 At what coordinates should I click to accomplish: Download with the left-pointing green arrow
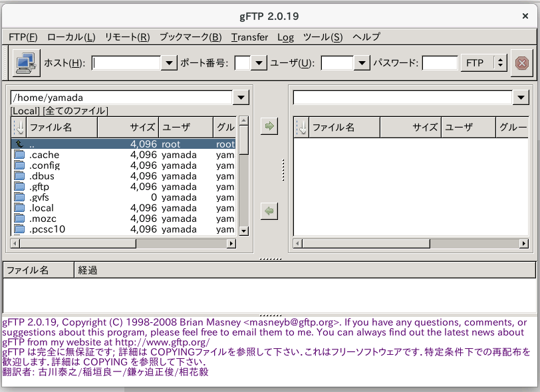(x=269, y=211)
